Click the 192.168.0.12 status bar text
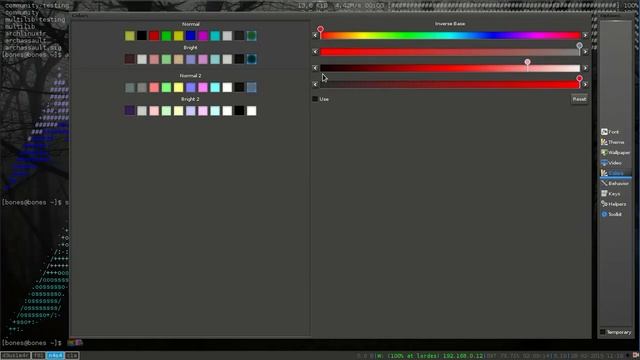 pos(463,356)
